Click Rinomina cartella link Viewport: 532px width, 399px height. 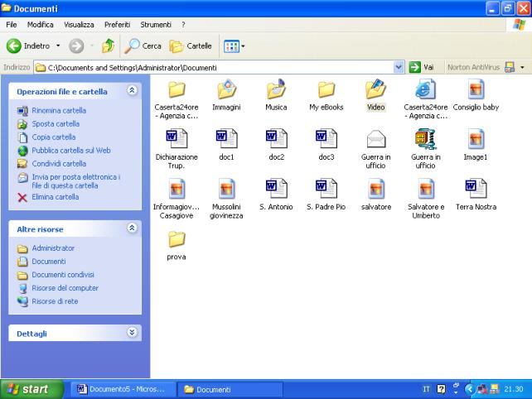[x=59, y=111]
